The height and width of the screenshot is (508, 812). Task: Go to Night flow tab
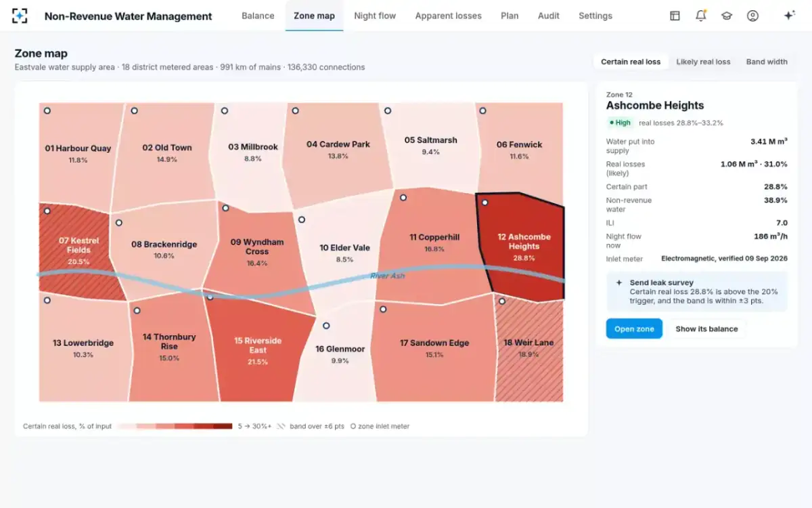coord(375,16)
